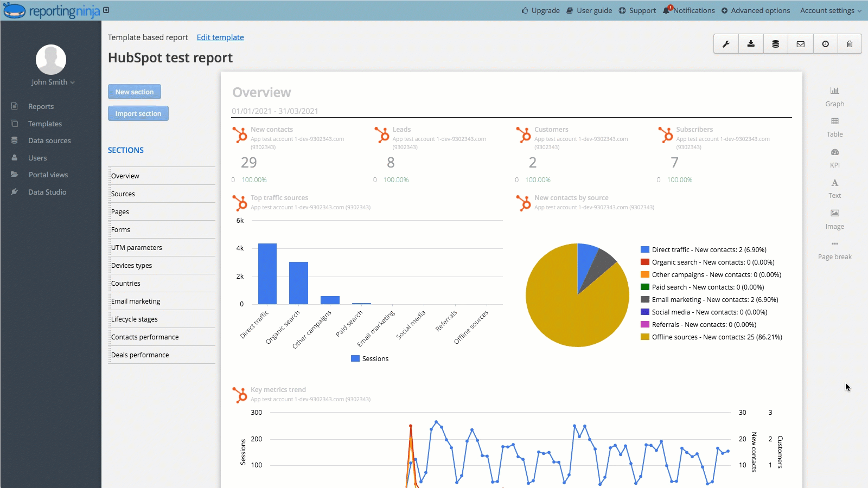This screenshot has height=488, width=868.
Task: Delete the report using the trash icon
Action: coord(850,44)
